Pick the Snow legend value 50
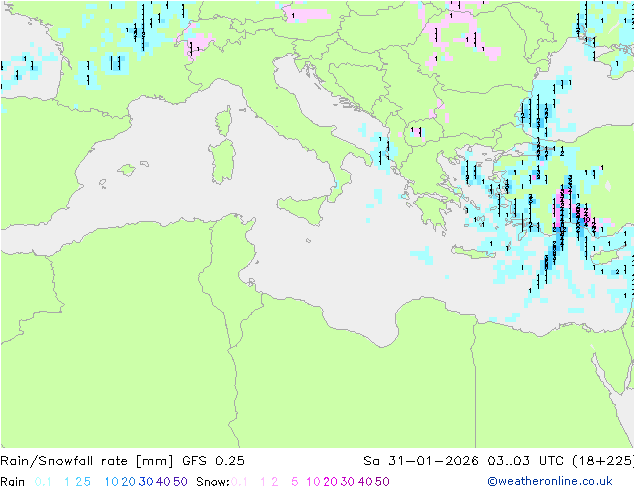The image size is (634, 490). [382, 482]
